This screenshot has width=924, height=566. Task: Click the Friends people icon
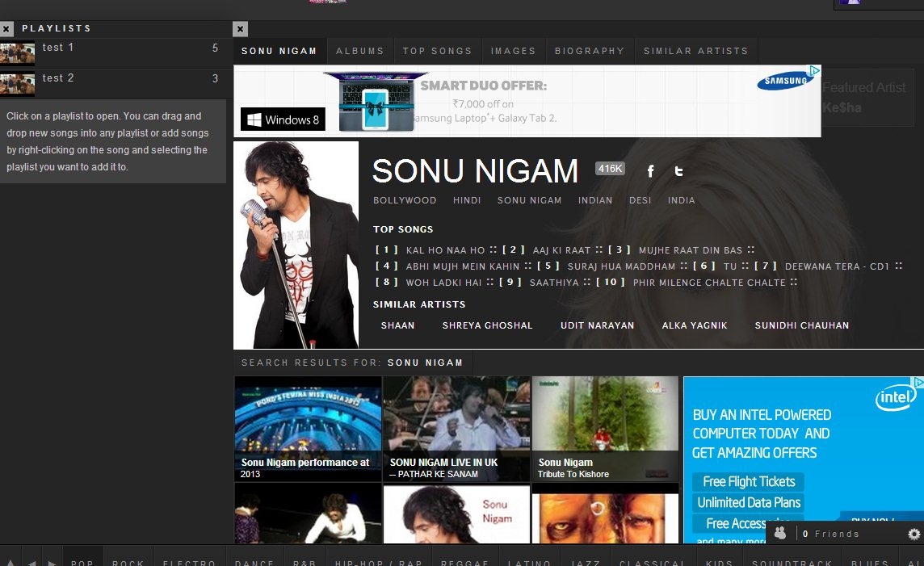tap(780, 533)
